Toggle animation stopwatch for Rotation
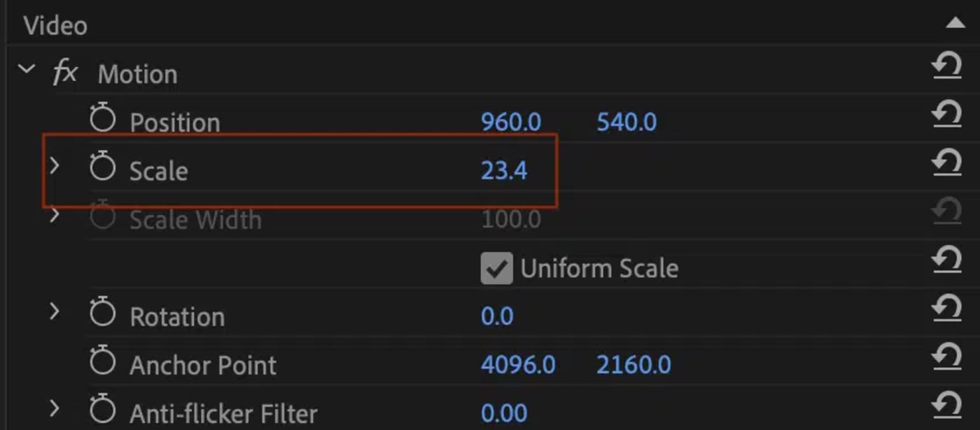 pos(102,312)
